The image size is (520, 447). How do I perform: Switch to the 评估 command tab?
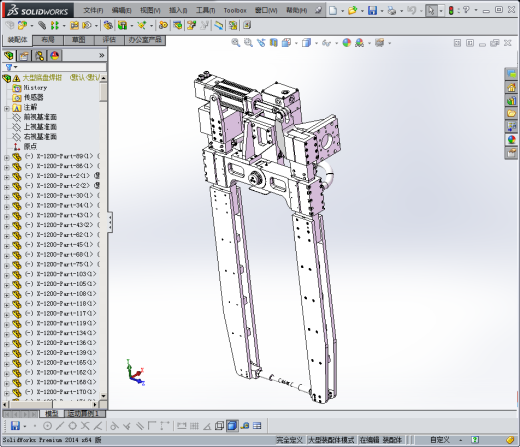pos(109,40)
